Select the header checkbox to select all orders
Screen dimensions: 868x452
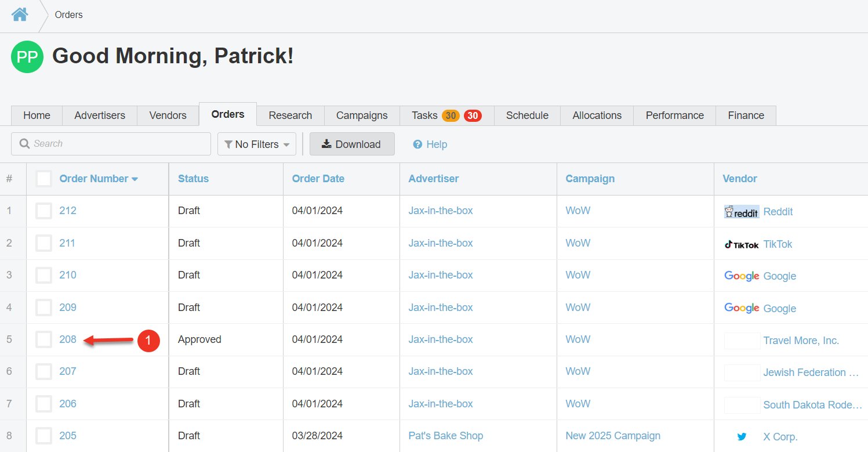coord(43,178)
